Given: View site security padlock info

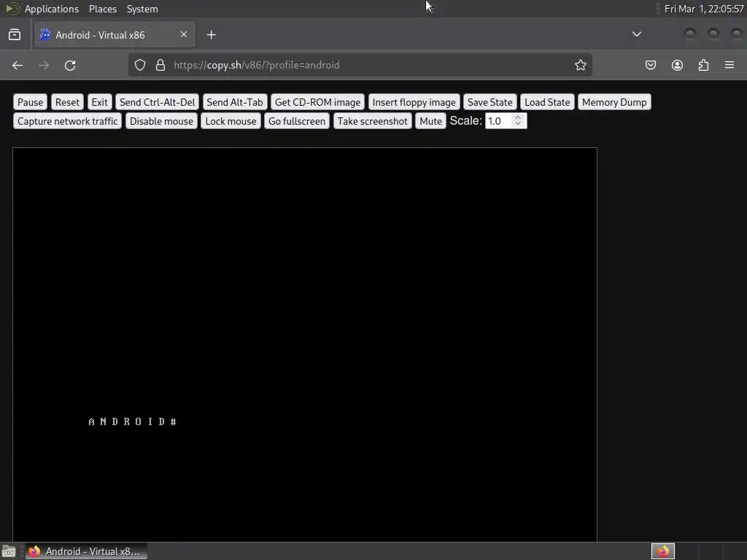Looking at the screenshot, I should pyautogui.click(x=160, y=65).
